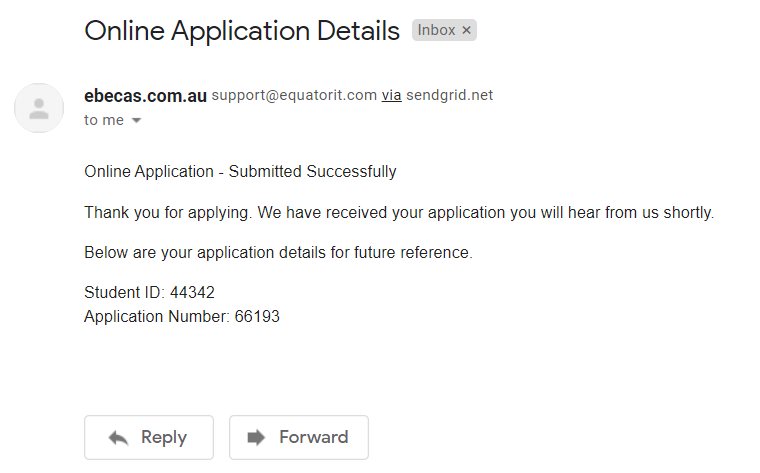Click the "Thank you for applying" sentence

point(399,212)
